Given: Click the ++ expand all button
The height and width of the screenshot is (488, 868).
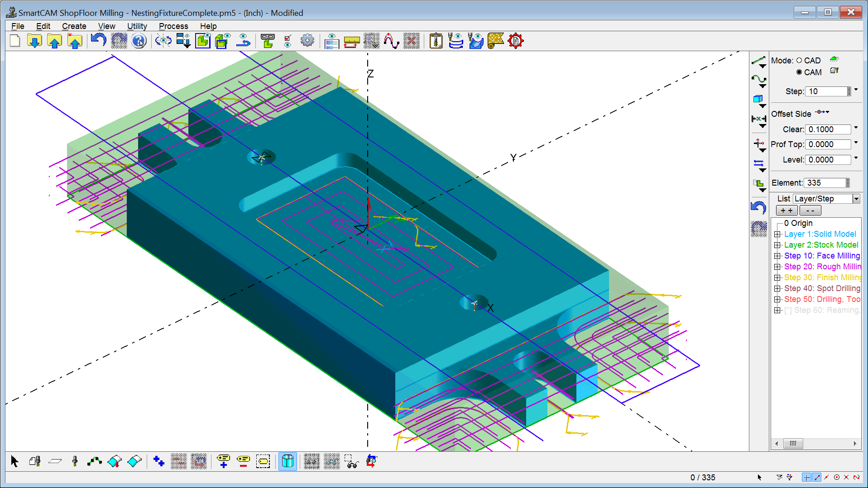Looking at the screenshot, I should (786, 211).
